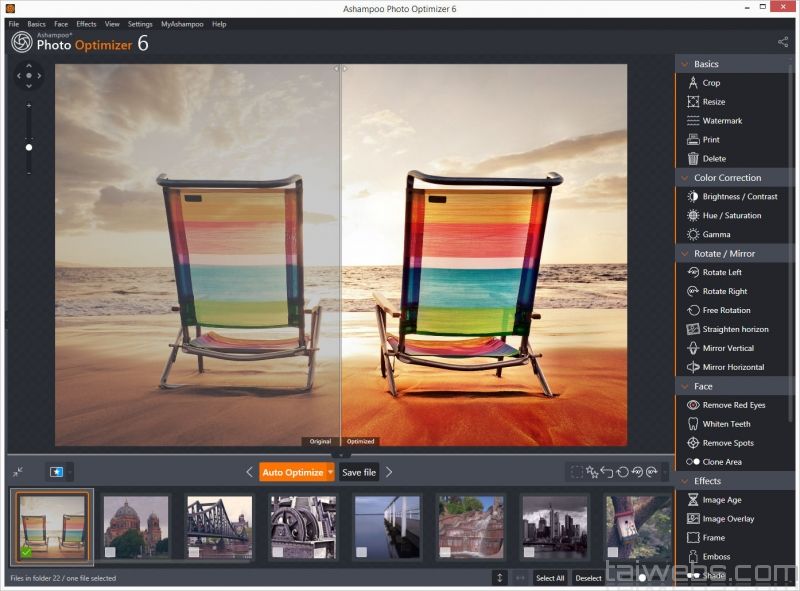The image size is (800, 591).
Task: Click the Remove Red Eyes icon
Action: point(693,405)
